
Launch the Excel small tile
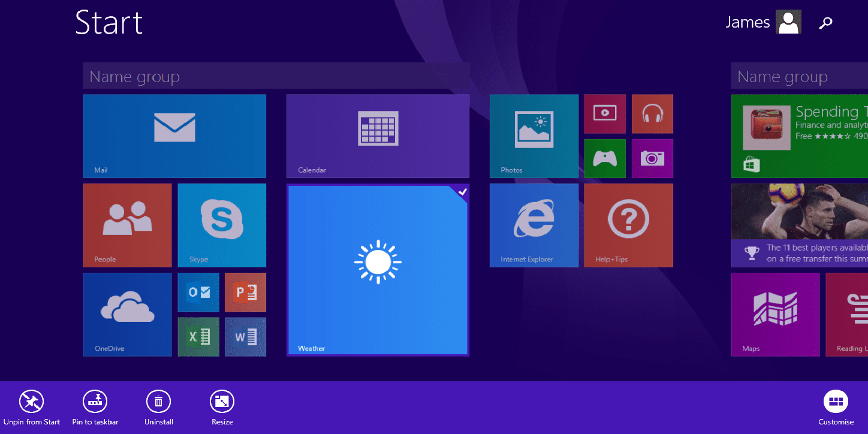tap(198, 337)
